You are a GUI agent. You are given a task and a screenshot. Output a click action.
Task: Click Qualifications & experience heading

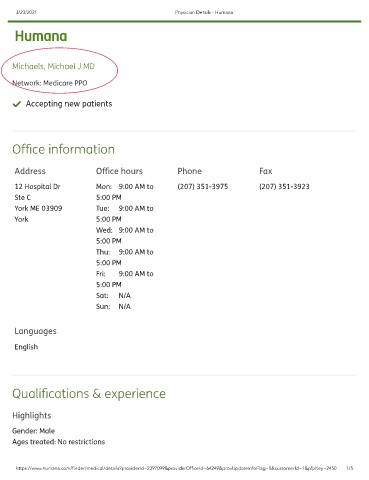click(89, 394)
